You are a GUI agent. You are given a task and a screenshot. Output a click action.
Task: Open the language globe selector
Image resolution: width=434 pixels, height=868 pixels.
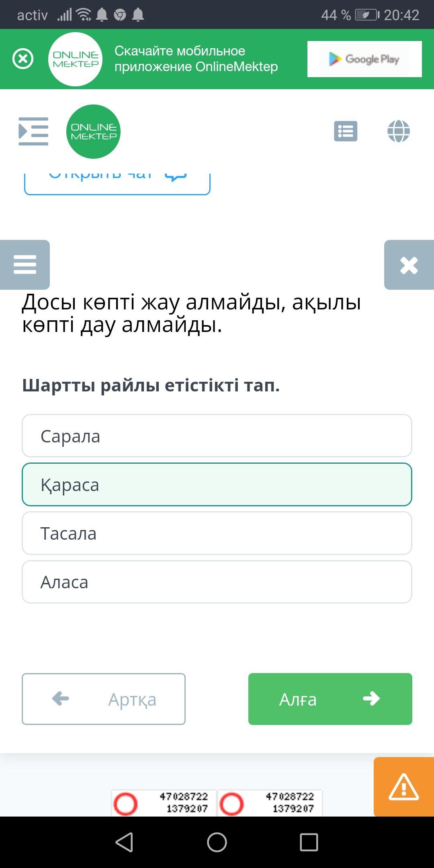pos(398,131)
